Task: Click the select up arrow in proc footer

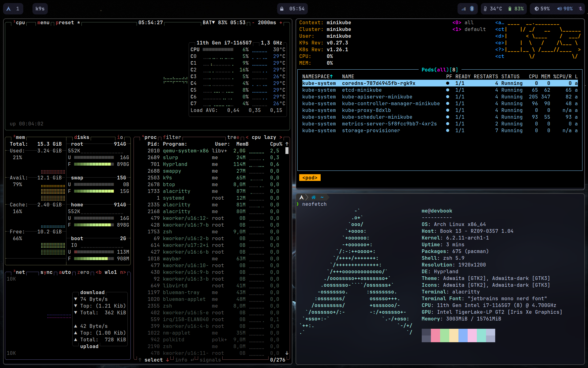Action: click(x=140, y=360)
